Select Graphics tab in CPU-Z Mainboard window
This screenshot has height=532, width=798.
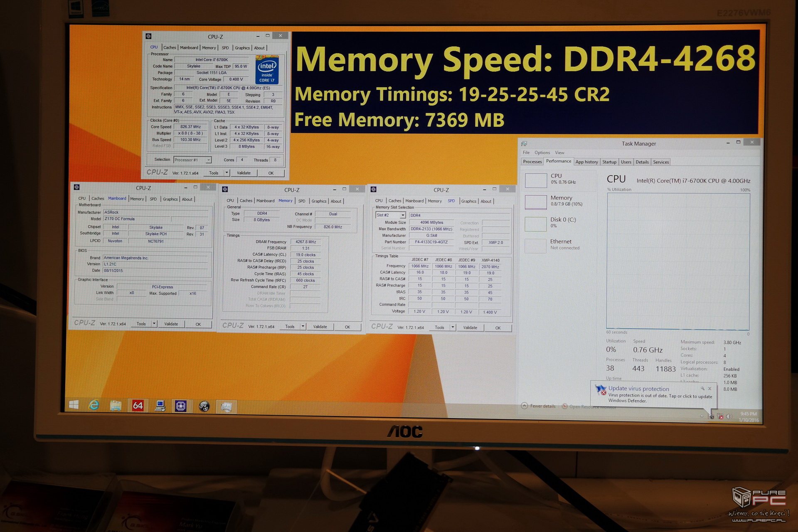[x=170, y=199]
